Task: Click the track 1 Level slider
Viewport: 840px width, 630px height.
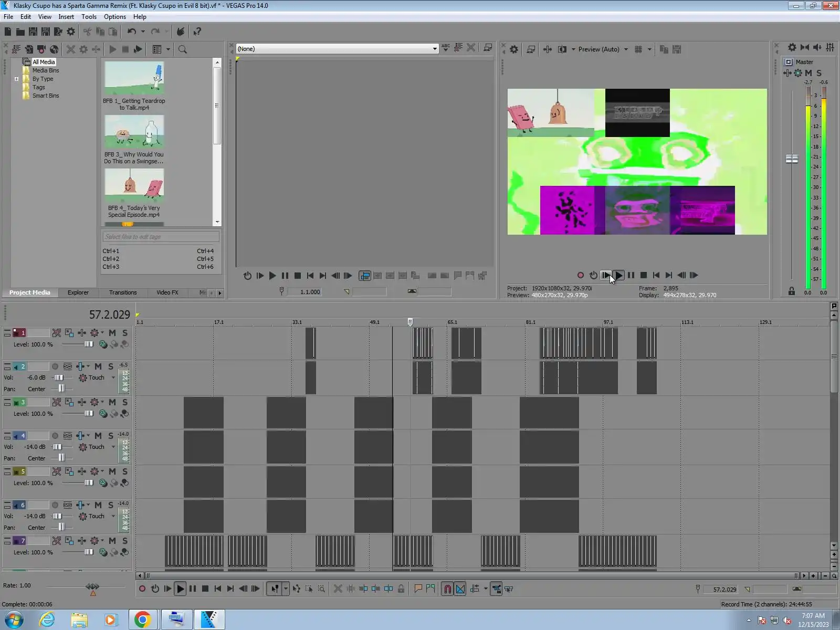Action: 89,344
